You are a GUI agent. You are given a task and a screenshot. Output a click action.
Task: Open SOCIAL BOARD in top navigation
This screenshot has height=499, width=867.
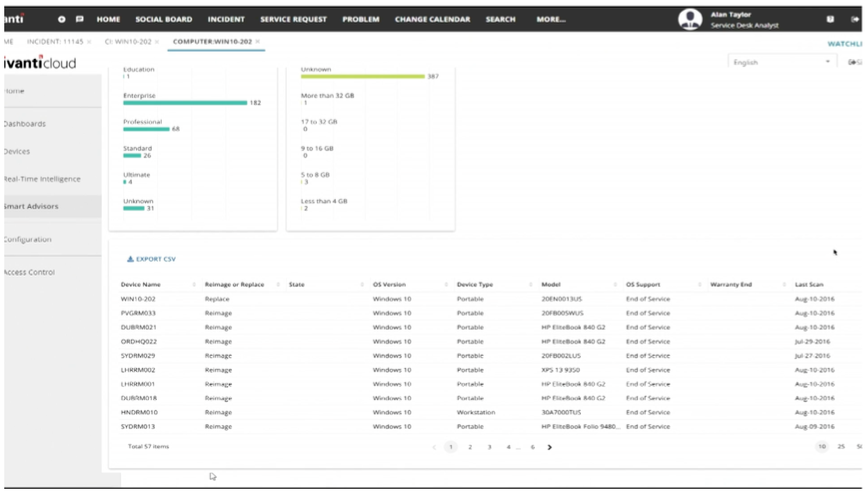(164, 19)
